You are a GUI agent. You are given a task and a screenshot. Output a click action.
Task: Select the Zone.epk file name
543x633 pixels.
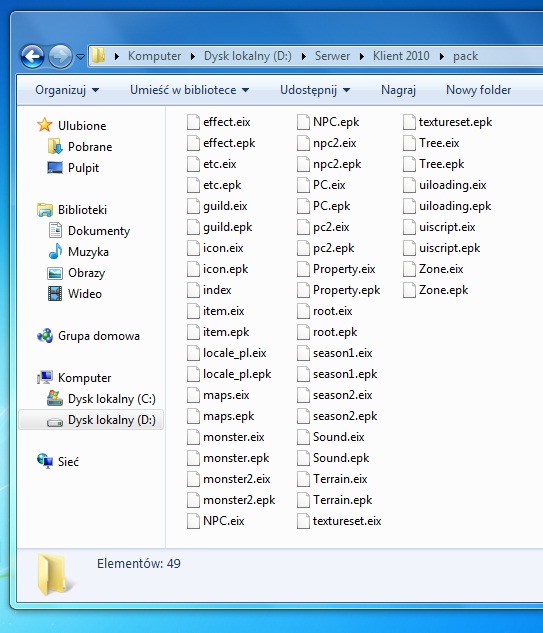(443, 290)
